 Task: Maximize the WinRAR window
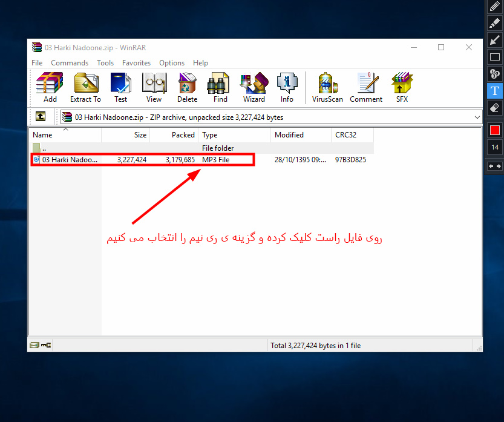(441, 48)
